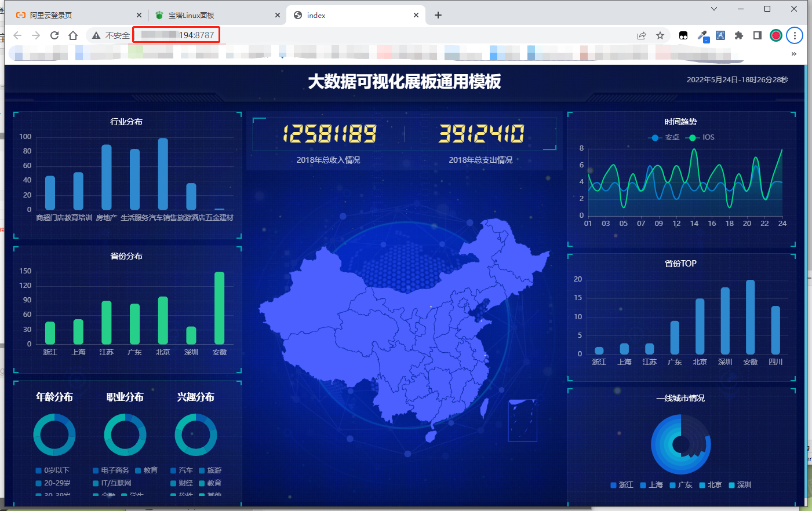This screenshot has height=511, width=812.
Task: Toggle the browser side panel icon
Action: pyautogui.click(x=757, y=35)
